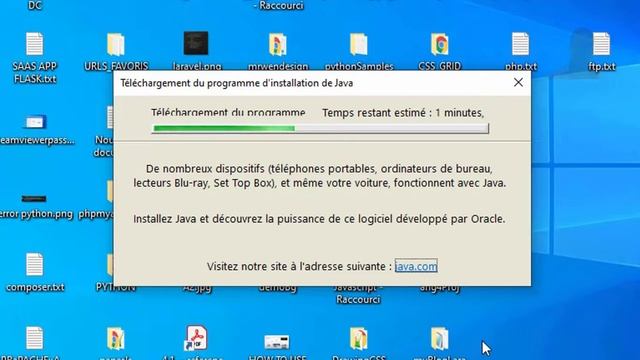
Task: Click the 'Visitez notre site' label text
Action: [x=299, y=267]
